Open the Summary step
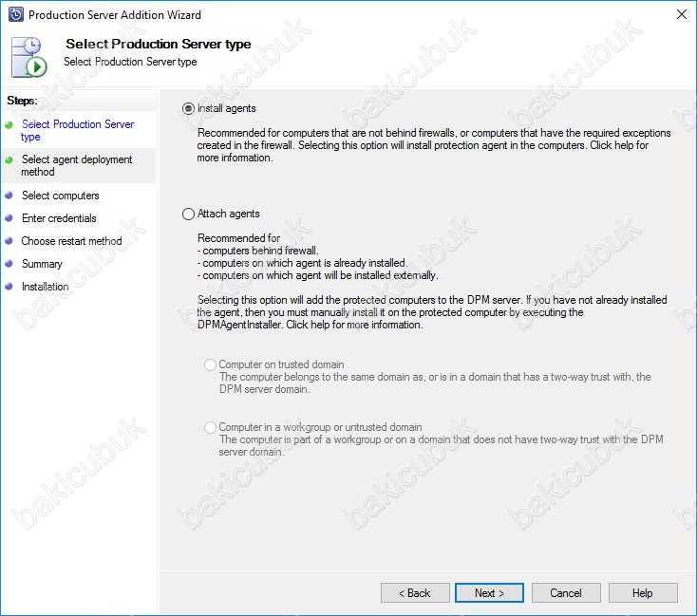The height and width of the screenshot is (616, 697). click(x=42, y=264)
